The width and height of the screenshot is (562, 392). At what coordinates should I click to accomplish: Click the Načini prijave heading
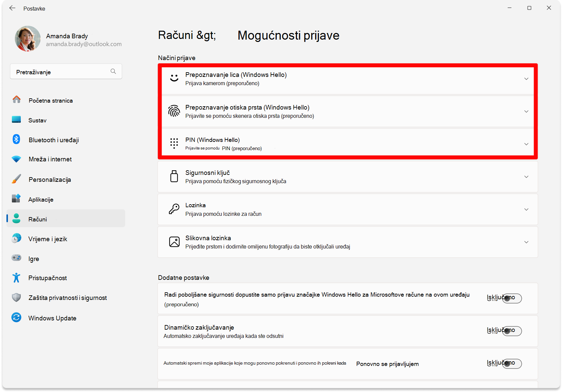(x=177, y=58)
